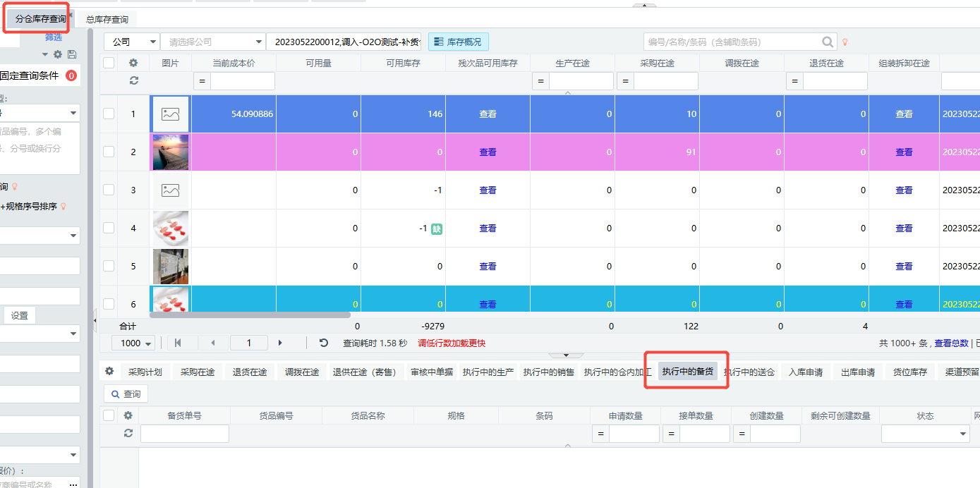Select the 采购在途 detail tab

[198, 372]
